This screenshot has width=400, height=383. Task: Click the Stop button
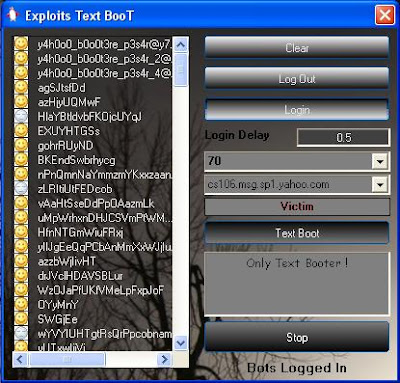tap(297, 337)
